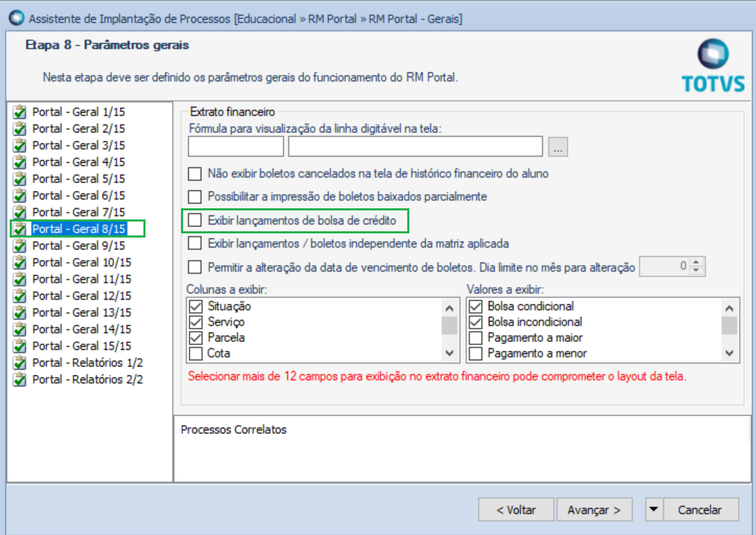Enable 'Não exibir boletos cancelados' checkbox
This screenshot has width=756, height=535.
click(195, 173)
